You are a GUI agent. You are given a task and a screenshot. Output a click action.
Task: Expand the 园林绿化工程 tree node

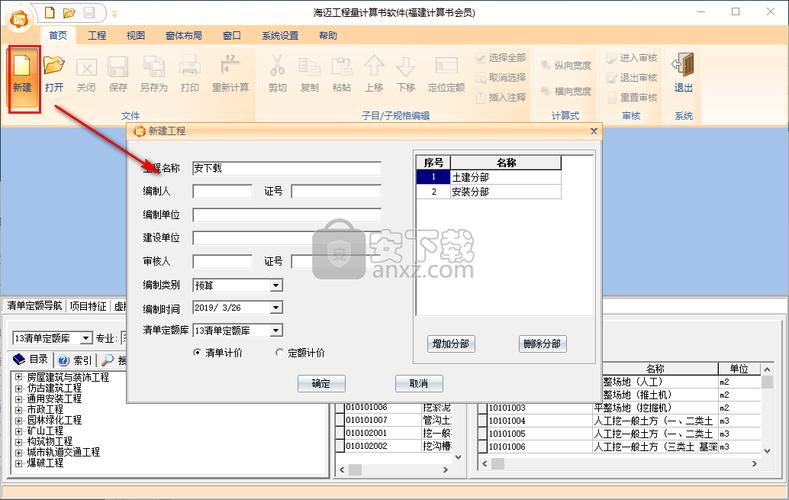19,420
